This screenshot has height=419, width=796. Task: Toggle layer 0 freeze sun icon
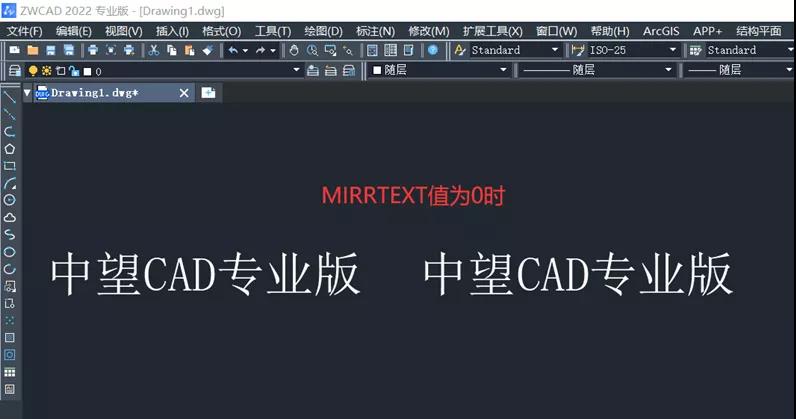point(47,71)
